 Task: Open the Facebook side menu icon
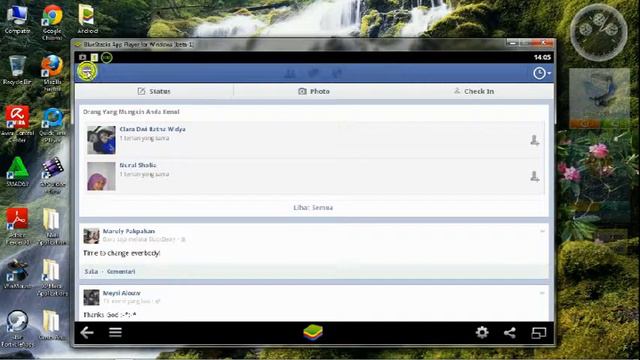pos(87,72)
